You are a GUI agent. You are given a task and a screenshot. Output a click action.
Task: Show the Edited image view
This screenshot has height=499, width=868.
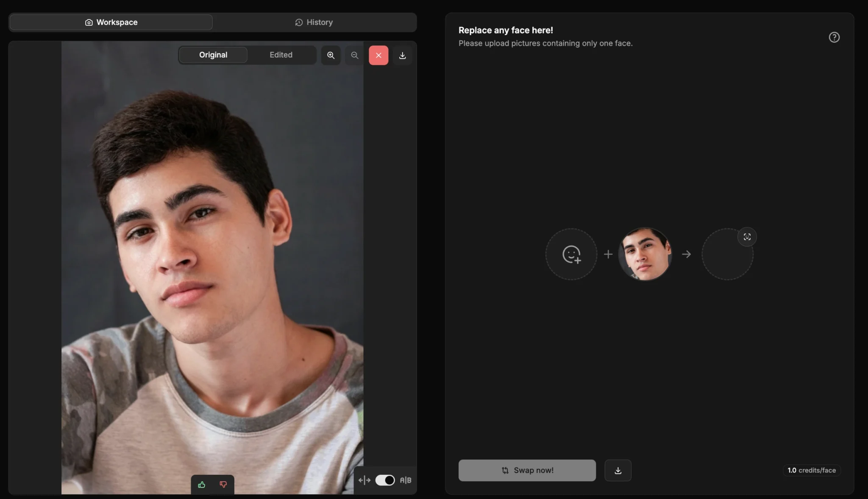click(281, 55)
